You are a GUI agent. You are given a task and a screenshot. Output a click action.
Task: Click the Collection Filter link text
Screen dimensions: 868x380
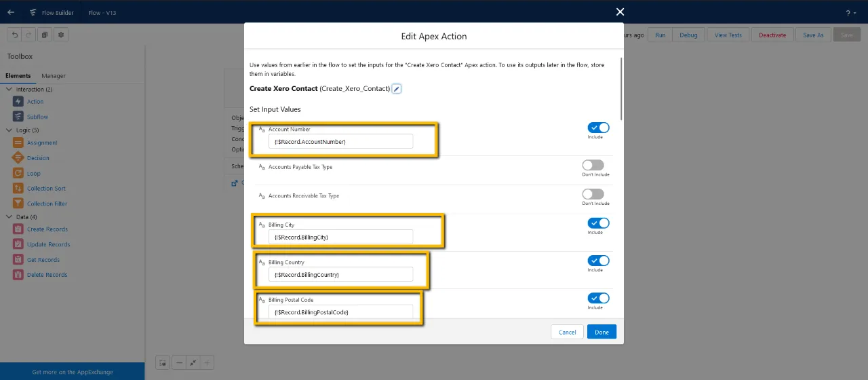(x=47, y=204)
